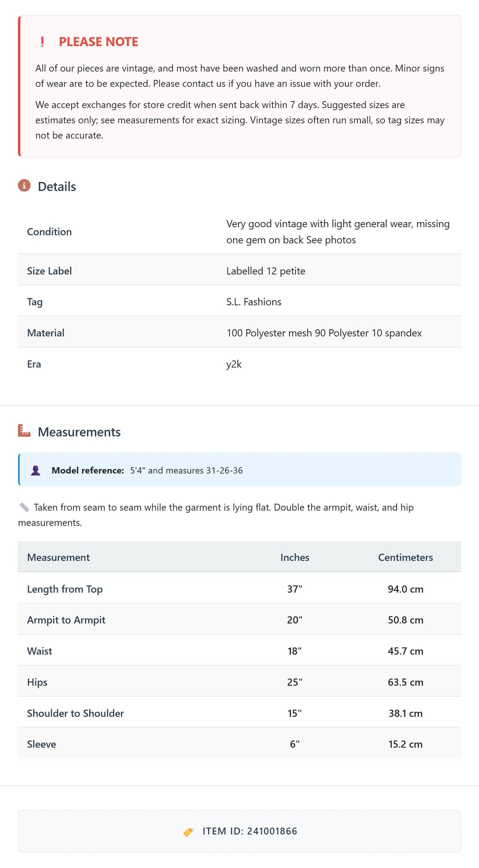Click the Inches column header
The height and width of the screenshot is (868, 479).
click(x=295, y=557)
